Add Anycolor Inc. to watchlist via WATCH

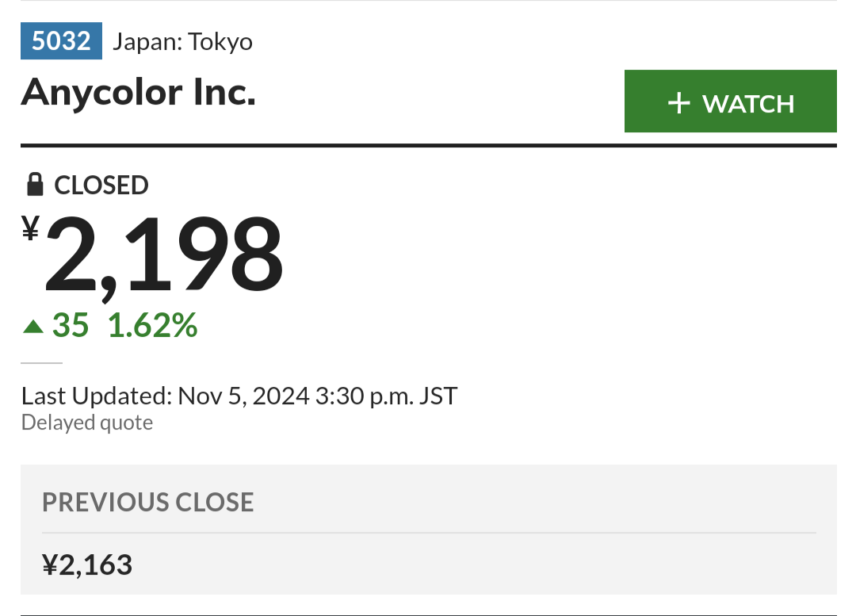tap(731, 101)
